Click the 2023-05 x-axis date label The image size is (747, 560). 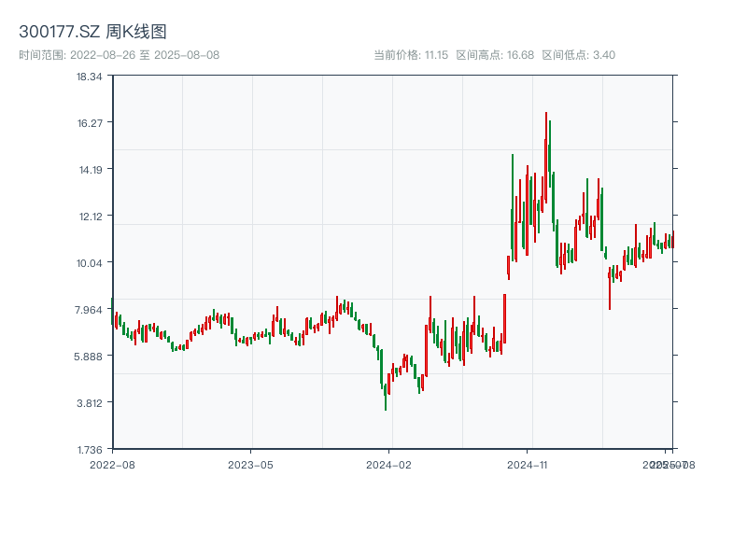(x=251, y=464)
